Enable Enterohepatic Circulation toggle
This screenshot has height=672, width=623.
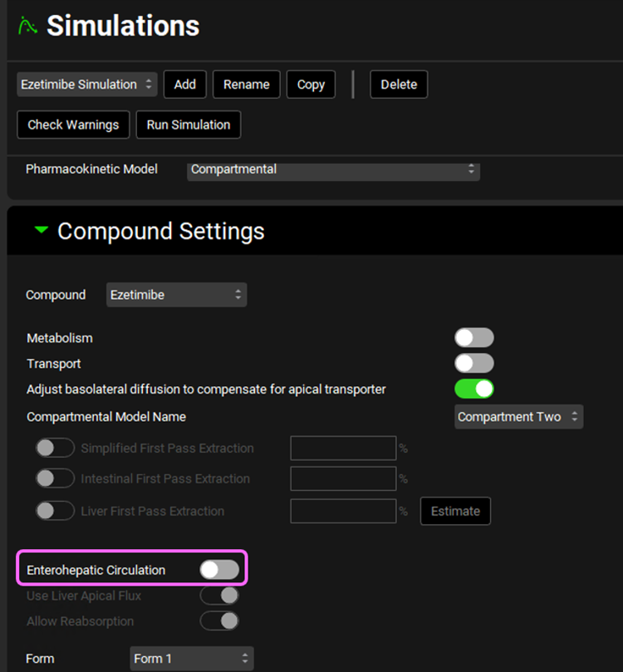(219, 570)
